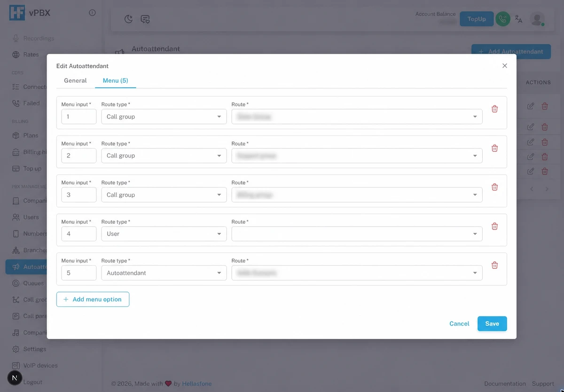Switch to the General tab

coord(75,80)
